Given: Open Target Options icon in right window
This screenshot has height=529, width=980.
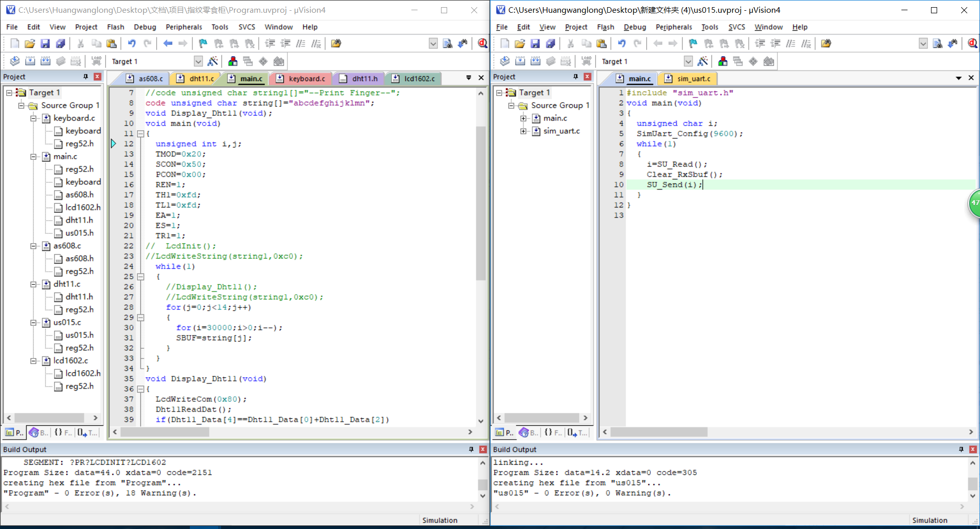Looking at the screenshot, I should [703, 61].
